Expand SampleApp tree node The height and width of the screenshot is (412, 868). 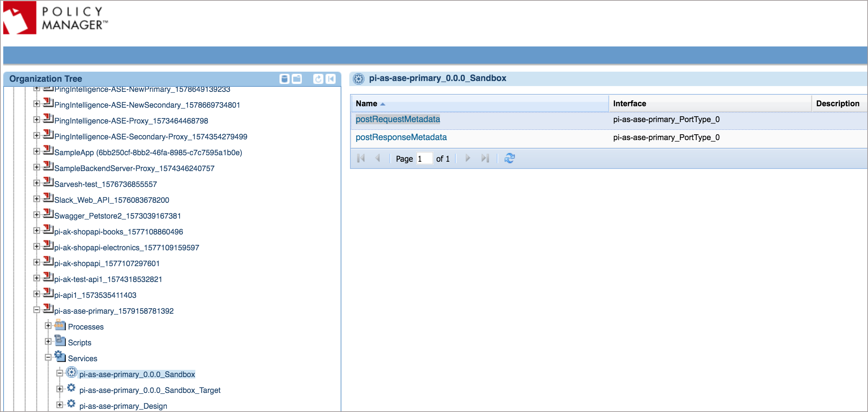pyautogui.click(x=36, y=151)
